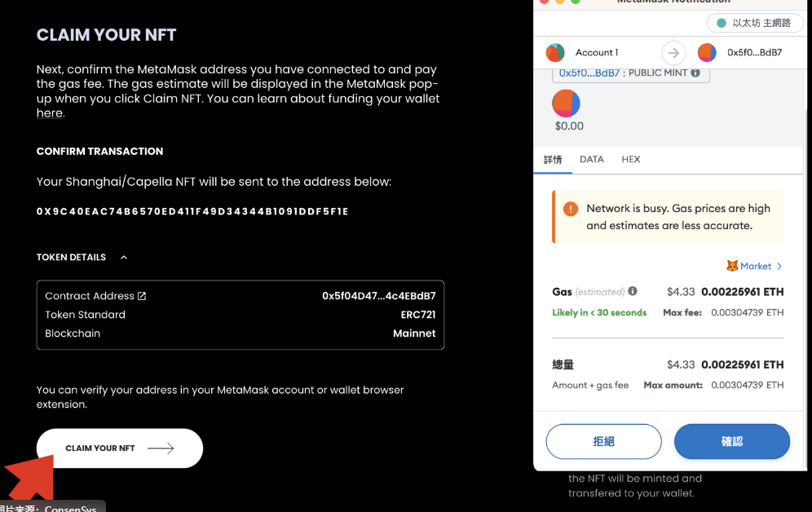812x512 pixels.
Task: Click the CLAIM YOUR NFT button
Action: (x=120, y=448)
